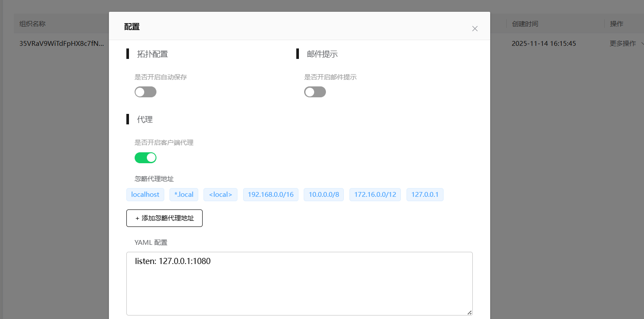The width and height of the screenshot is (644, 319).
Task: Select the localhost proxy ignore tag
Action: pyautogui.click(x=145, y=195)
